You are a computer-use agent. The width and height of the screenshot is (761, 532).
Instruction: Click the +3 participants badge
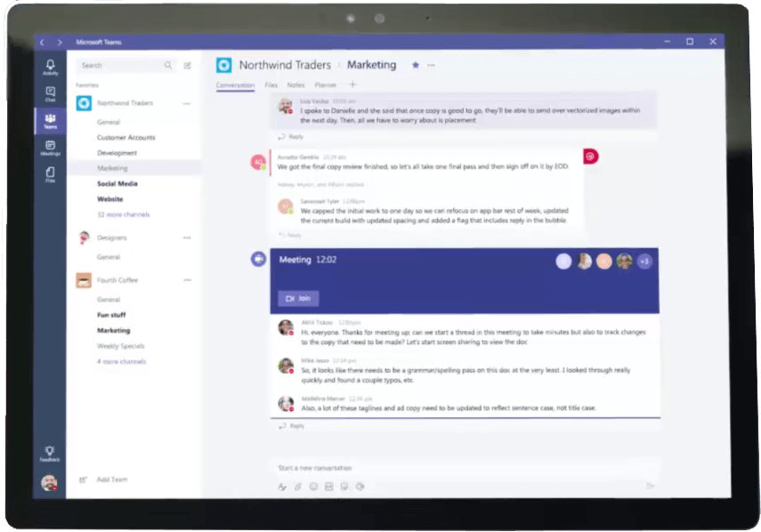644,262
